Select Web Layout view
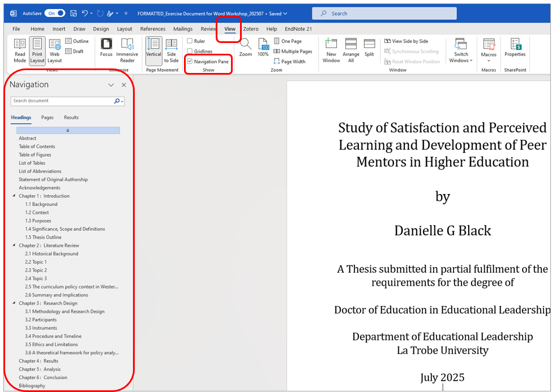This screenshot has height=392, width=552. tap(54, 50)
